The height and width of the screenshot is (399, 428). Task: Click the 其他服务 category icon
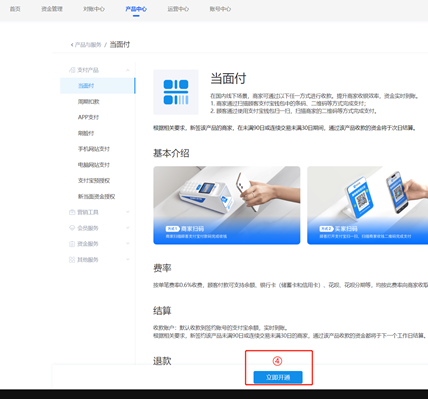click(x=72, y=260)
